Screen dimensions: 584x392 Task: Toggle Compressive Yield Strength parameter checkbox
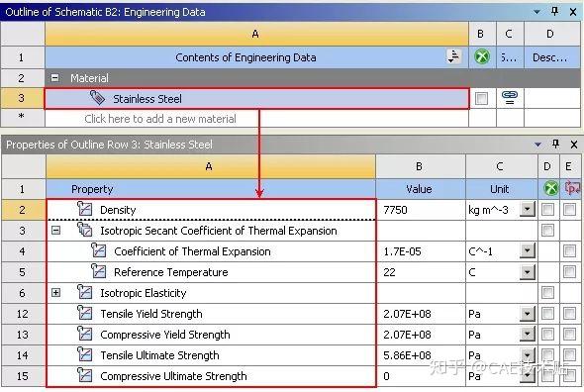(x=569, y=335)
